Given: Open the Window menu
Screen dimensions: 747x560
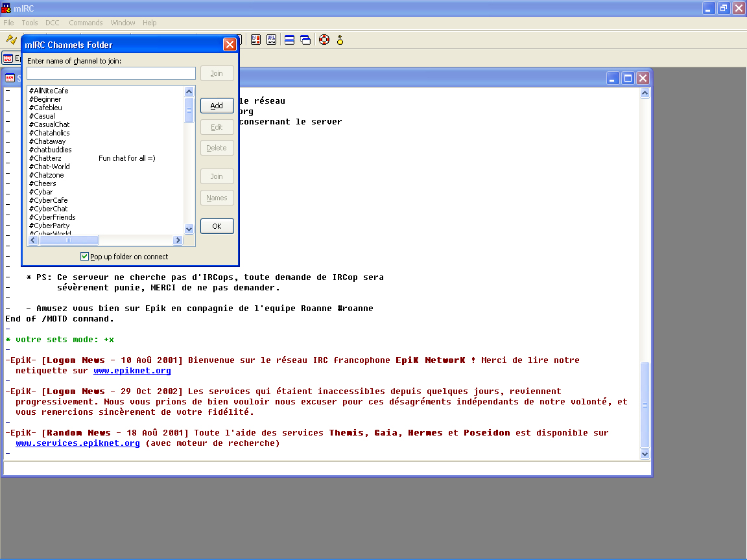Looking at the screenshot, I should coord(123,23).
